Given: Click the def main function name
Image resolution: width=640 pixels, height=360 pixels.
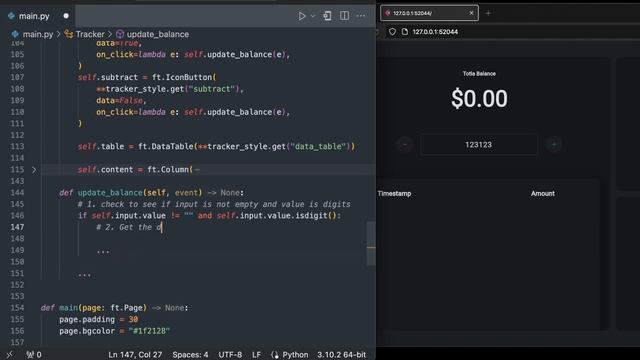Looking at the screenshot, I should pyautogui.click(x=68, y=308).
